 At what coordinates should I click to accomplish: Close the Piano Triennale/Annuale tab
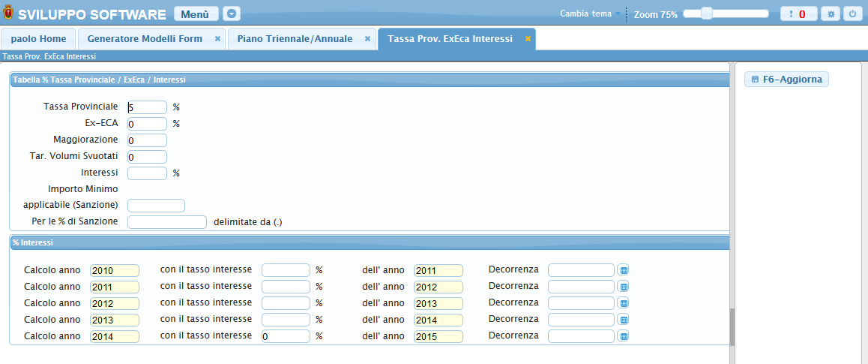367,39
